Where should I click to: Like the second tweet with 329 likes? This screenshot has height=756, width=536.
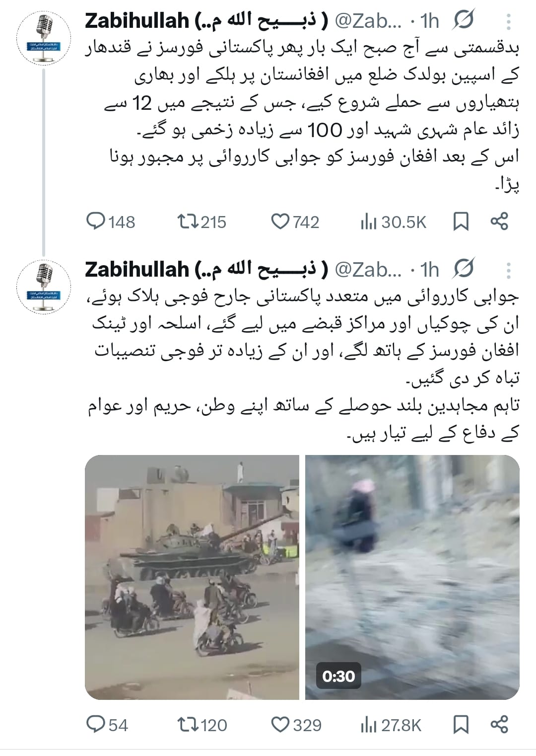pos(296,725)
